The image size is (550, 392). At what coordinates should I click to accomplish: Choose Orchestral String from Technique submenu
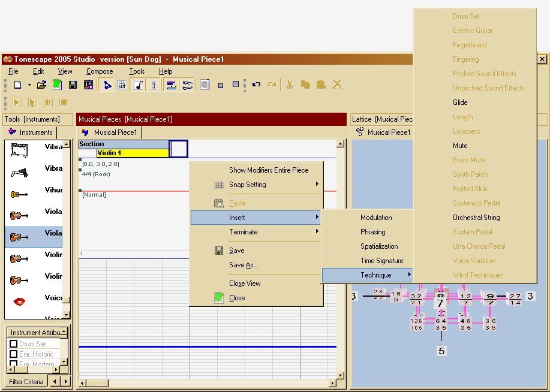pyautogui.click(x=476, y=218)
